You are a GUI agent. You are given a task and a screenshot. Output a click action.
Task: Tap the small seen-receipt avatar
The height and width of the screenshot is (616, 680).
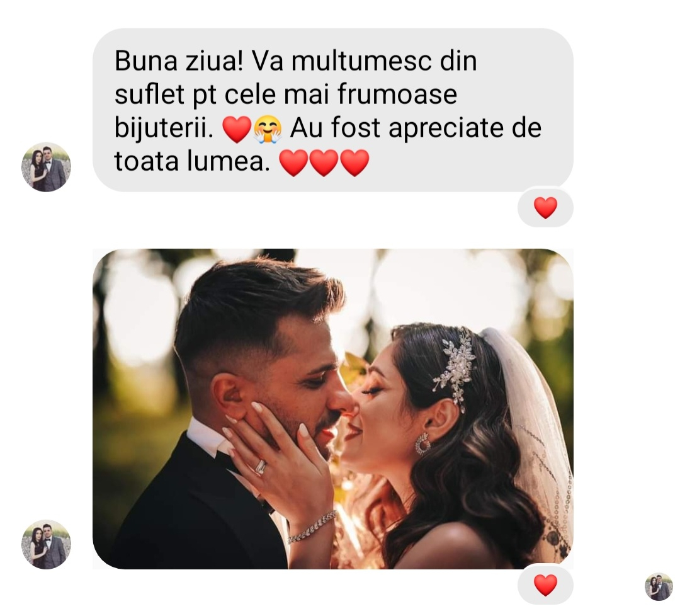coord(659,587)
